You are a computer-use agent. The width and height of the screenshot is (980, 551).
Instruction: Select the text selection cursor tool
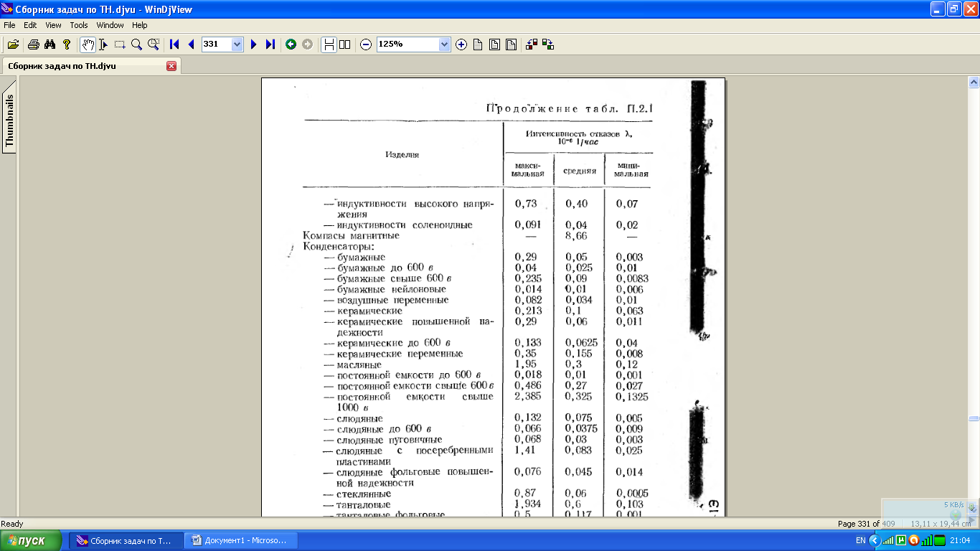[103, 44]
